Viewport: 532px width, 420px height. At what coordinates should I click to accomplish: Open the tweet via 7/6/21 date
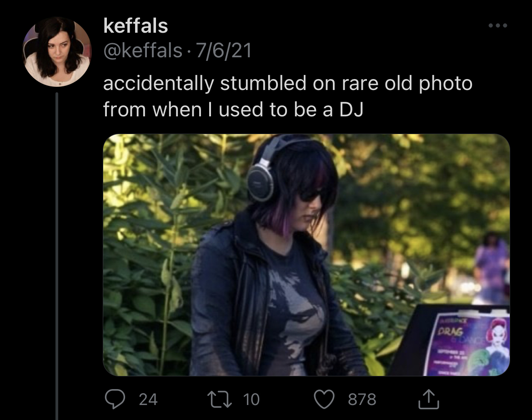224,50
